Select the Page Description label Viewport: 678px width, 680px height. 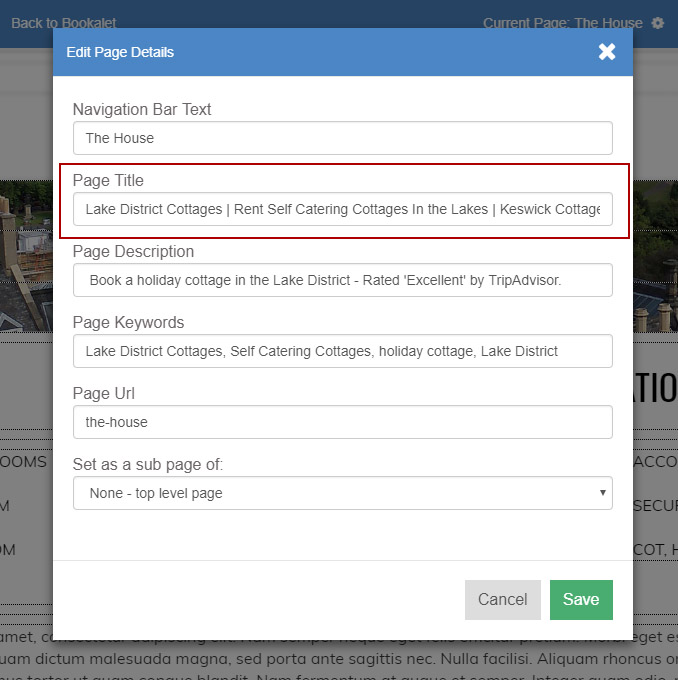point(133,251)
